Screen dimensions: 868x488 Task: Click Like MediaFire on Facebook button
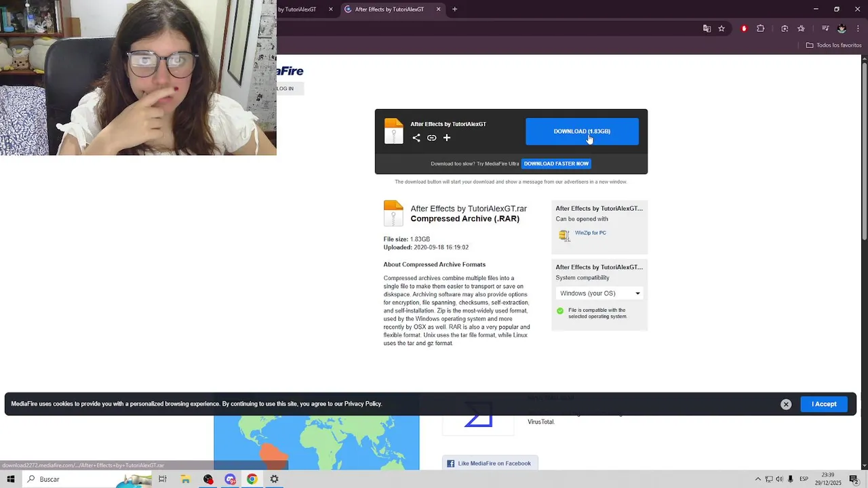coord(490,464)
